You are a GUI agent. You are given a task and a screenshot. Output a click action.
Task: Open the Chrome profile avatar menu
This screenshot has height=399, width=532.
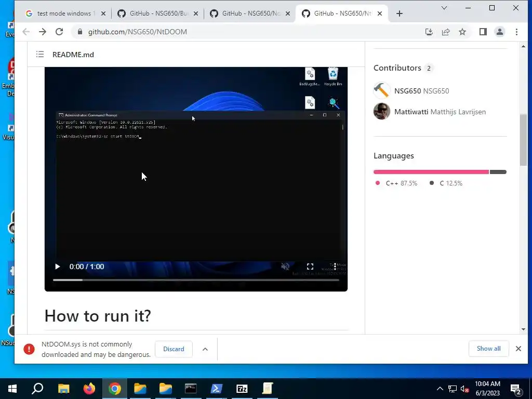[499, 32]
